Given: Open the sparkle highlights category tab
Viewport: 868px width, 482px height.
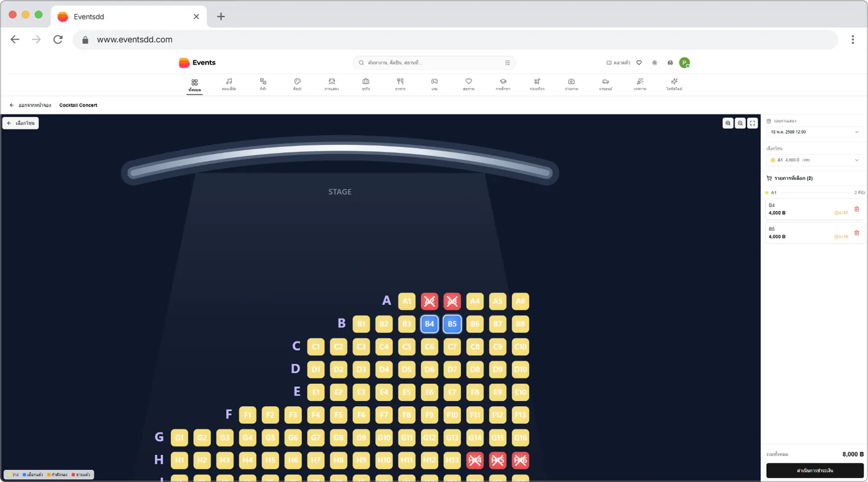Looking at the screenshot, I should (674, 84).
